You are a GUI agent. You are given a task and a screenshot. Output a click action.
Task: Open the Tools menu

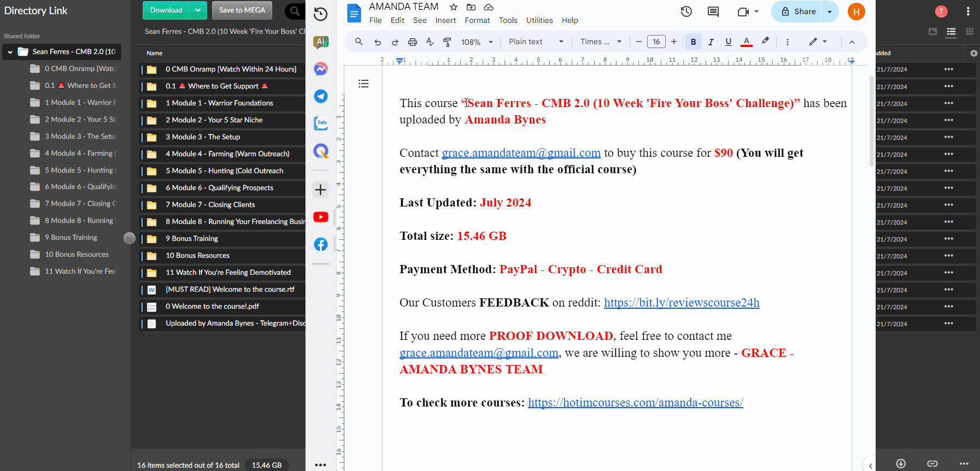click(x=508, y=20)
